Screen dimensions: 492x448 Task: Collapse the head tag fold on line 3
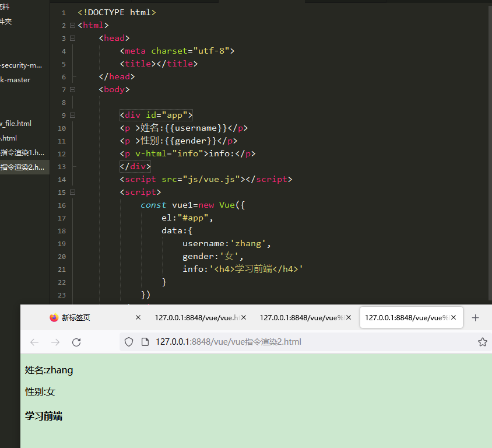72,38
